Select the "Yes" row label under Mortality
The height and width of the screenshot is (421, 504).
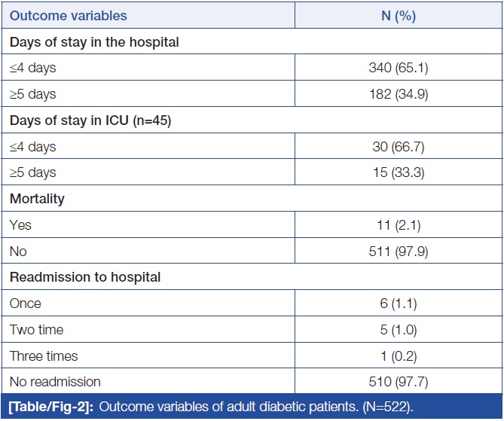coord(20,225)
